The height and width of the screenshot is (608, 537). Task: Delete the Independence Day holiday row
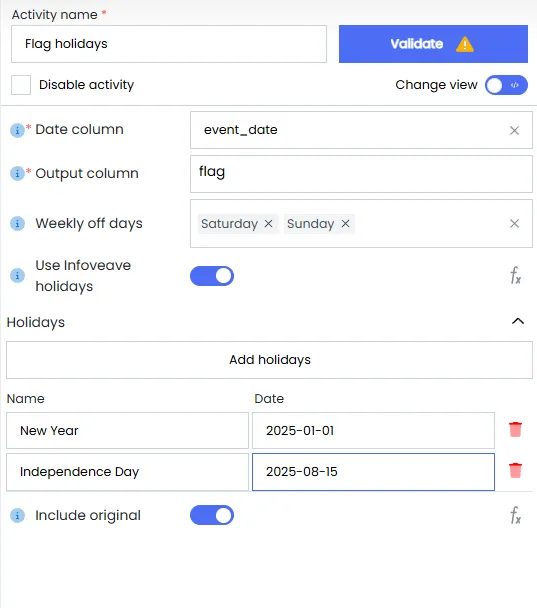pos(515,471)
